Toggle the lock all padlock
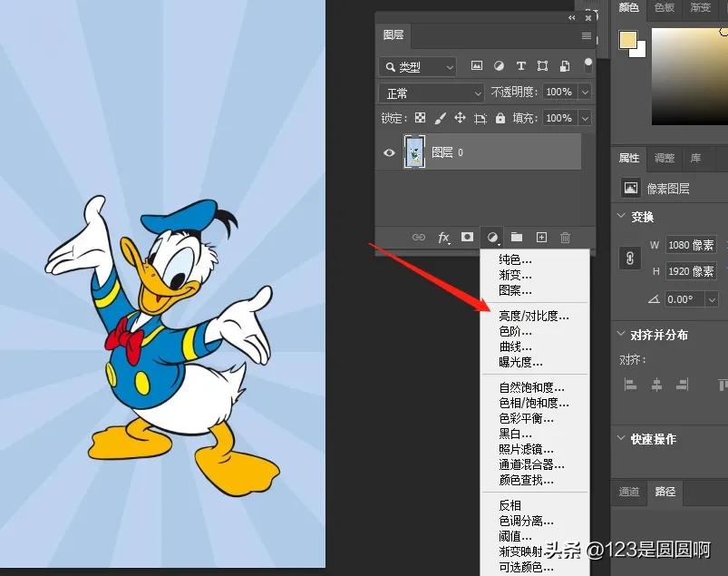The width and height of the screenshot is (728, 576). pyautogui.click(x=500, y=118)
